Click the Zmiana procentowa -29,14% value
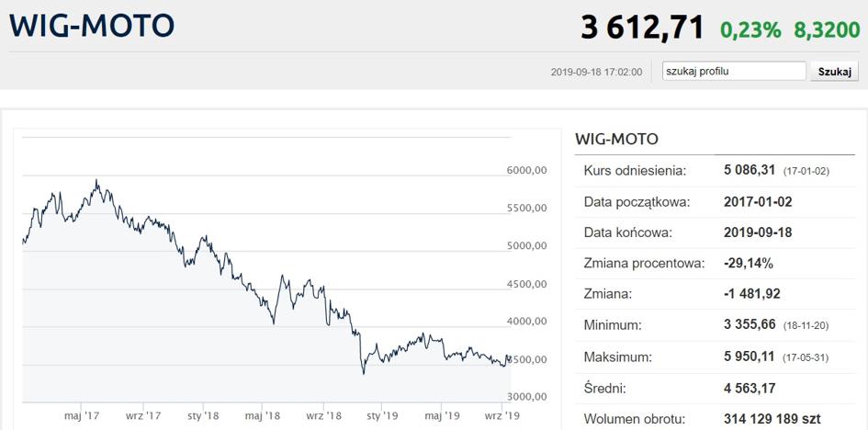The image size is (868, 430). (x=748, y=264)
